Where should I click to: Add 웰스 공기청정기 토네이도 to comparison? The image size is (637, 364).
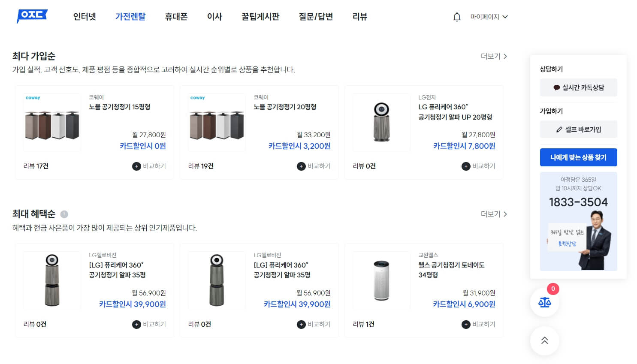(465, 325)
